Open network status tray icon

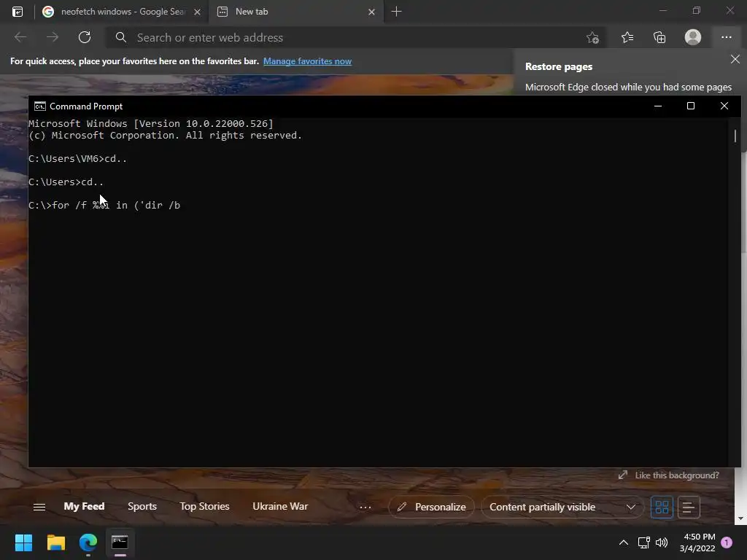click(643, 542)
